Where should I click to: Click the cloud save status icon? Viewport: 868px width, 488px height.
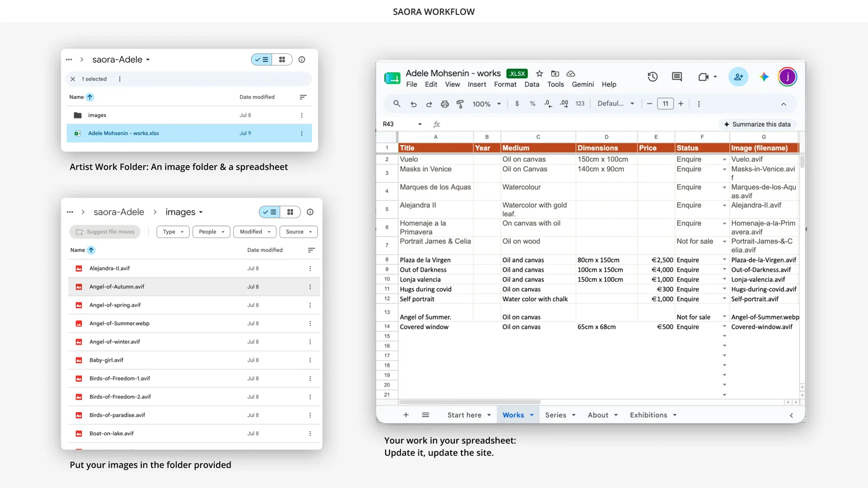571,73
